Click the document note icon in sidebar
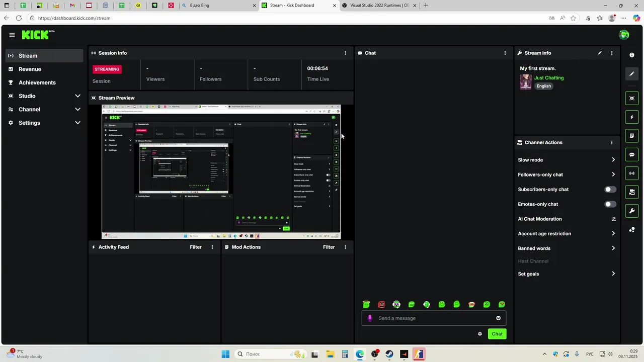Image resolution: width=644 pixels, height=362 pixels. point(632,136)
